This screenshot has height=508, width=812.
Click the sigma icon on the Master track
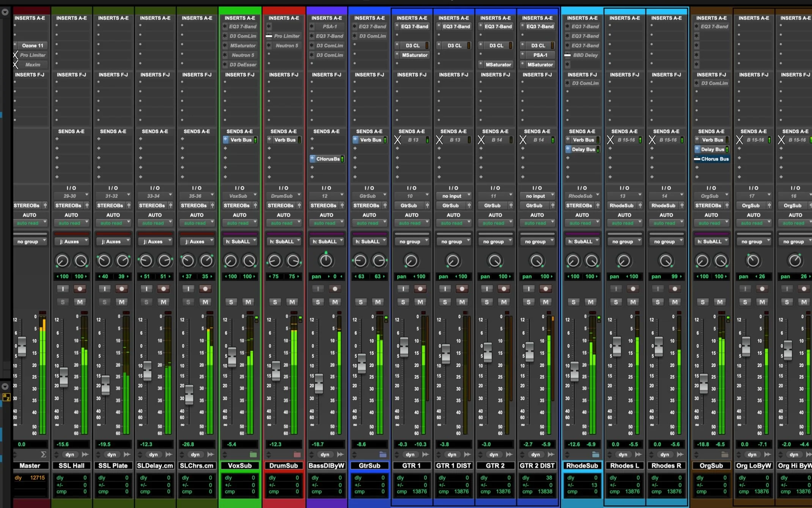coord(43,454)
